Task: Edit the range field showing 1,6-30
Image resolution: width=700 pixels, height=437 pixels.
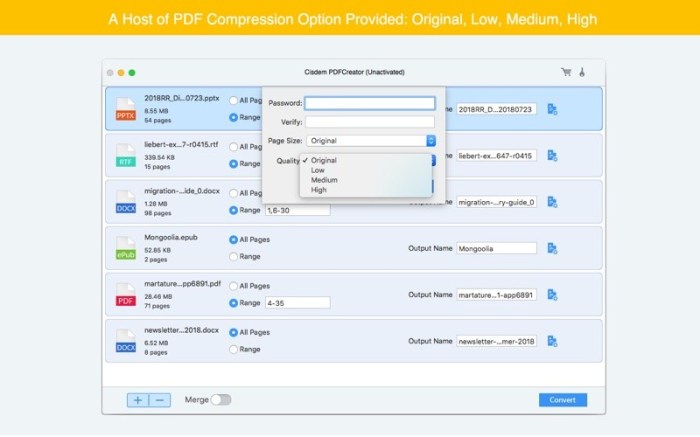Action: click(x=298, y=210)
